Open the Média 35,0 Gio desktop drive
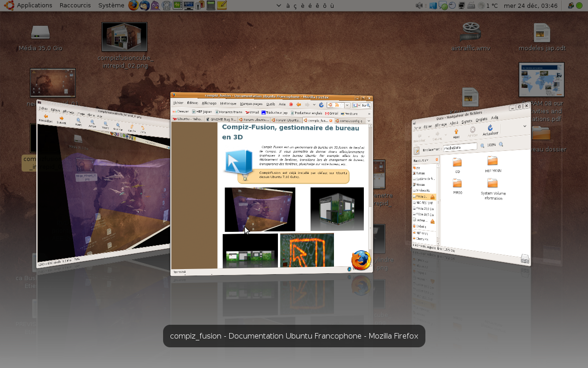 [40, 38]
